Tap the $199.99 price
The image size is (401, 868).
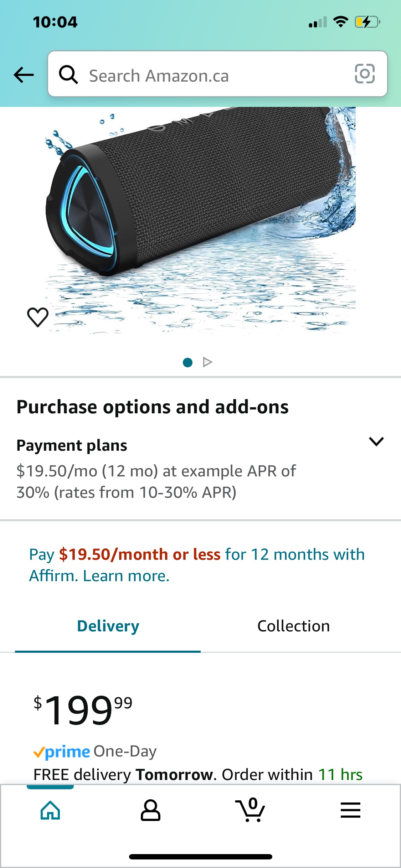(83, 710)
